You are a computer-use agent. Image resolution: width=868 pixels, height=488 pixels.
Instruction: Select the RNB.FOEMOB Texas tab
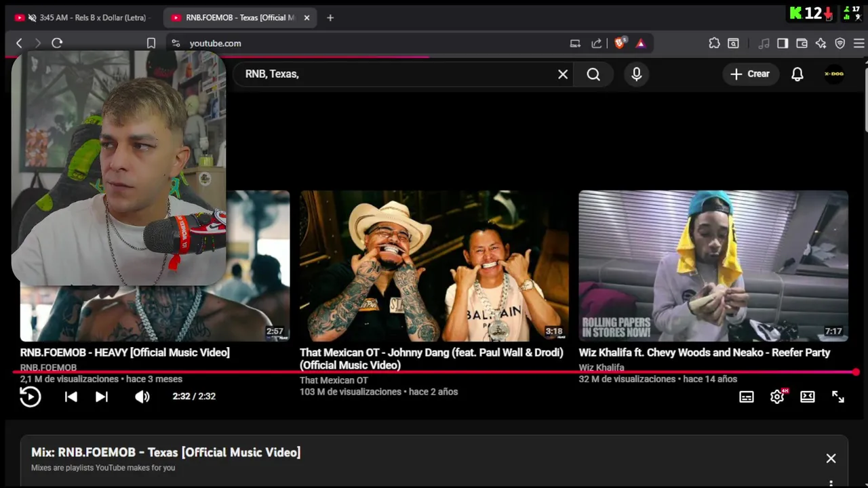tap(241, 18)
